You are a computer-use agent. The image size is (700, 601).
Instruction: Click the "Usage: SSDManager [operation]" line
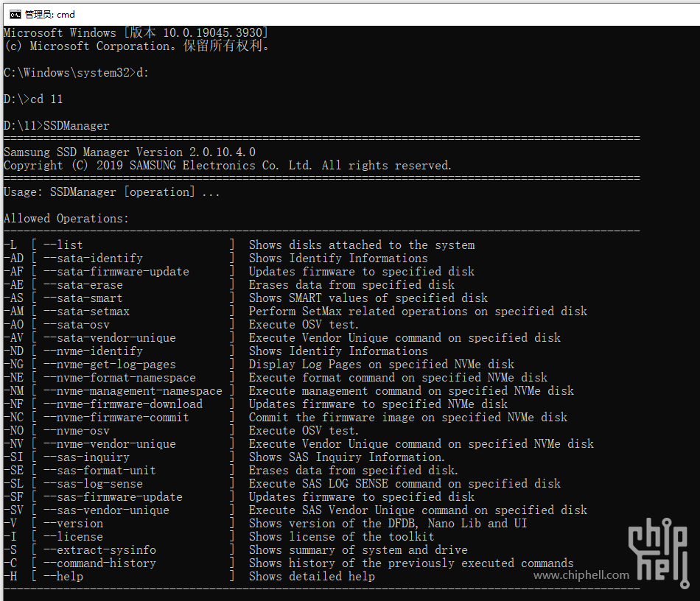coord(111,191)
